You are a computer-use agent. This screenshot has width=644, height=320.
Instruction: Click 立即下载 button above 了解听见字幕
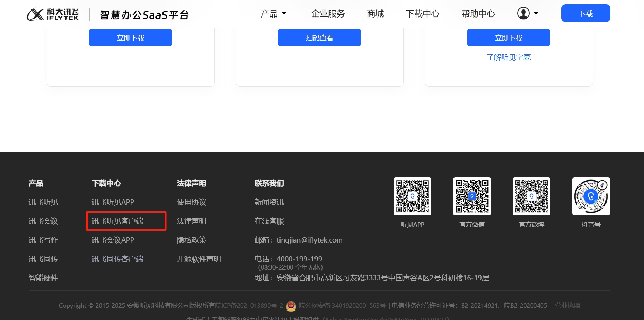(508, 38)
